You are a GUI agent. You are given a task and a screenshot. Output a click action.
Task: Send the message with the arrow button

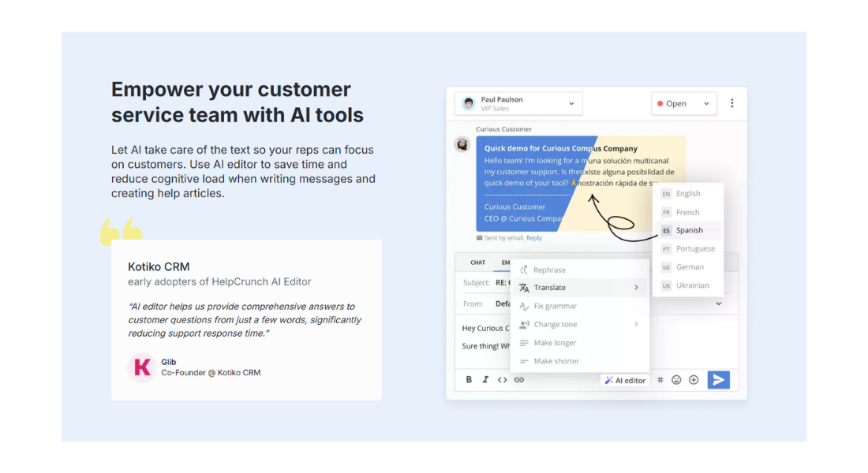pyautogui.click(x=718, y=380)
